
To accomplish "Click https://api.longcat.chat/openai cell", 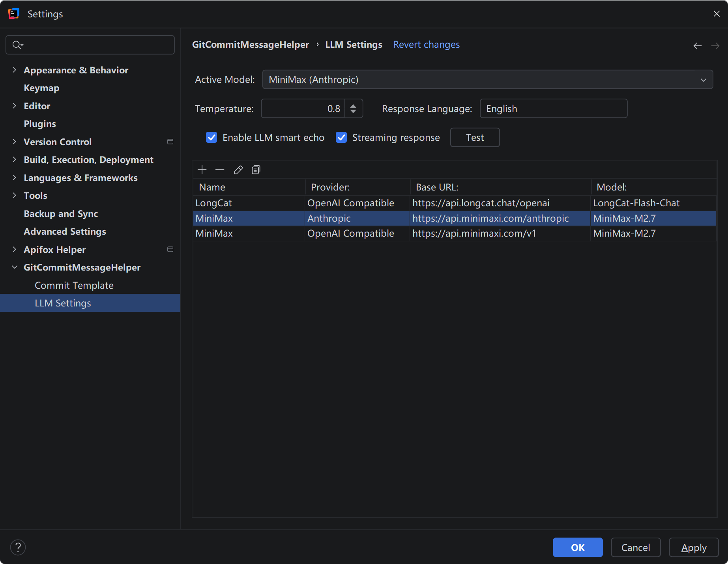I will point(500,203).
